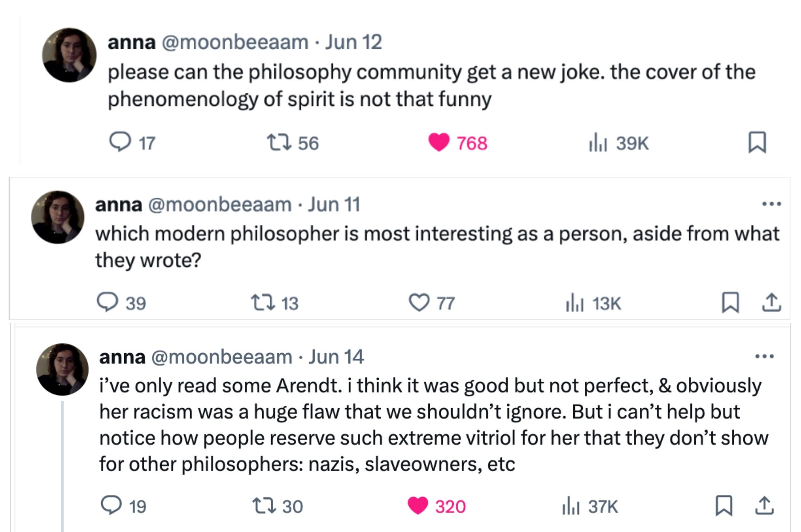Retweet the tweet with 13 retweets
The width and height of the screenshot is (801, 532).
(263, 303)
